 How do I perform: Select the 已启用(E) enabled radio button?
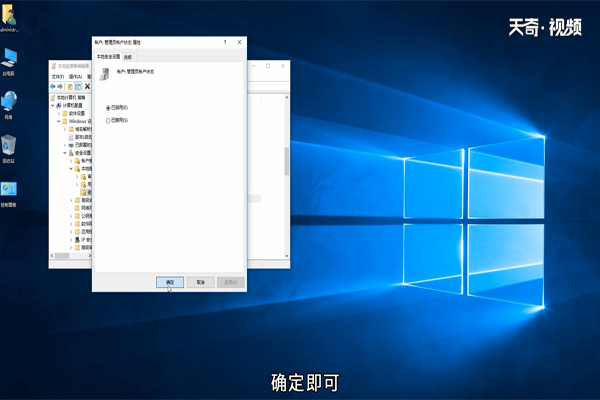point(108,108)
